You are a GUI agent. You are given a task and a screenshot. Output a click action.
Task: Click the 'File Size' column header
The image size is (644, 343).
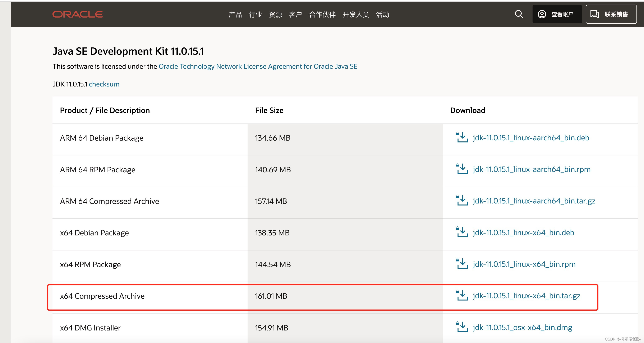pyautogui.click(x=269, y=111)
